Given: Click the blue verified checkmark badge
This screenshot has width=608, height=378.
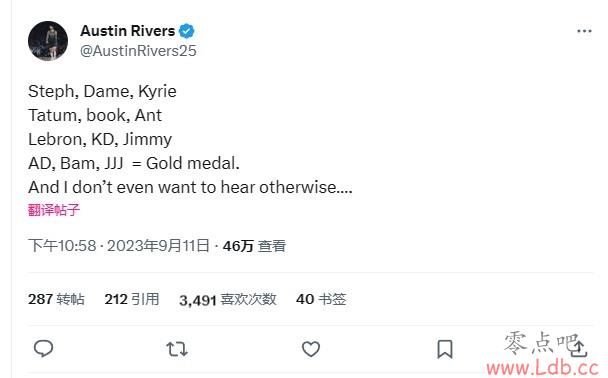Looking at the screenshot, I should (x=187, y=31).
